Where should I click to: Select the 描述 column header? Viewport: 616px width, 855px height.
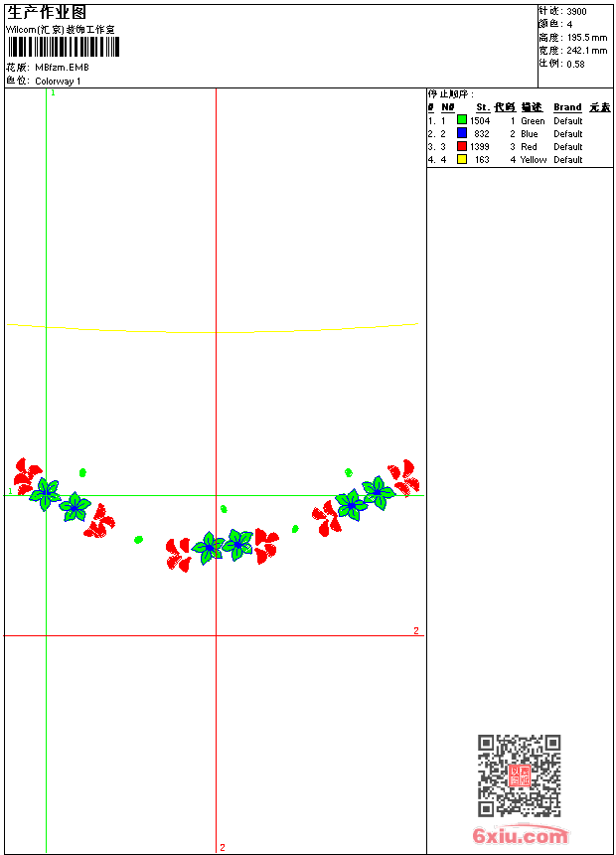pyautogui.click(x=532, y=107)
